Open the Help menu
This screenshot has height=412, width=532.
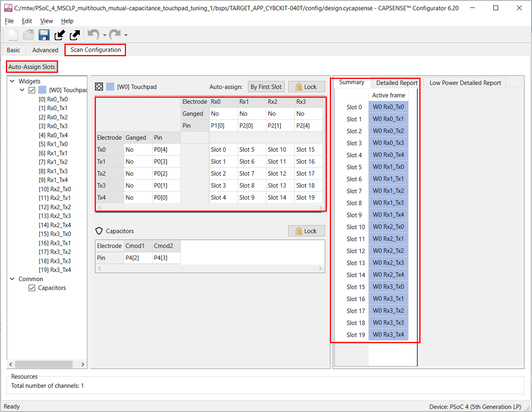click(x=67, y=21)
